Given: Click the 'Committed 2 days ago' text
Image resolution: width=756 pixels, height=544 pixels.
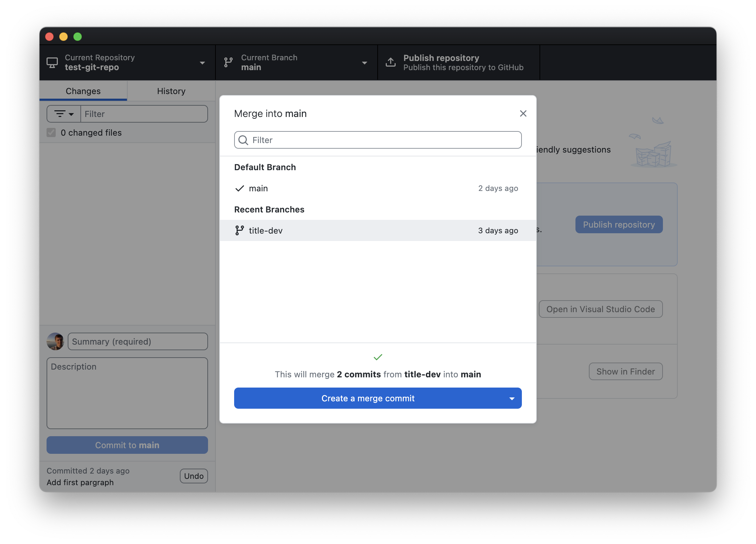Looking at the screenshot, I should 88,471.
